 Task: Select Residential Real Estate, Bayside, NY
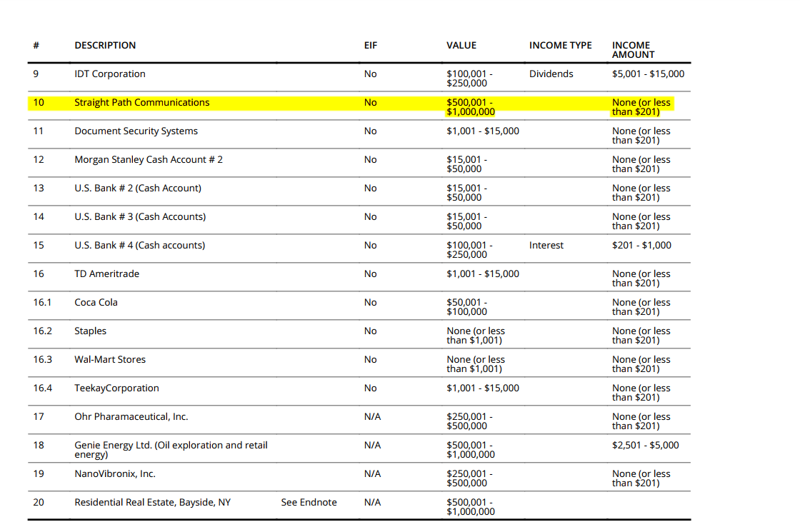(153, 503)
